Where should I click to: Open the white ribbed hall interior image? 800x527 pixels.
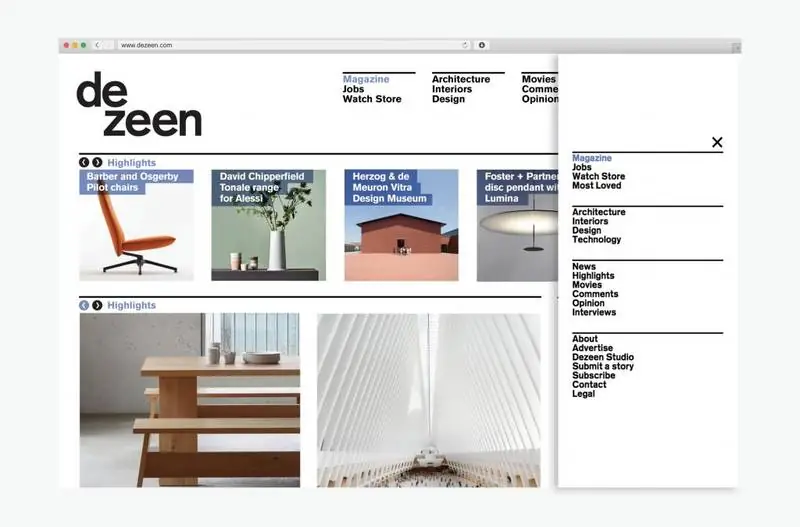429,400
